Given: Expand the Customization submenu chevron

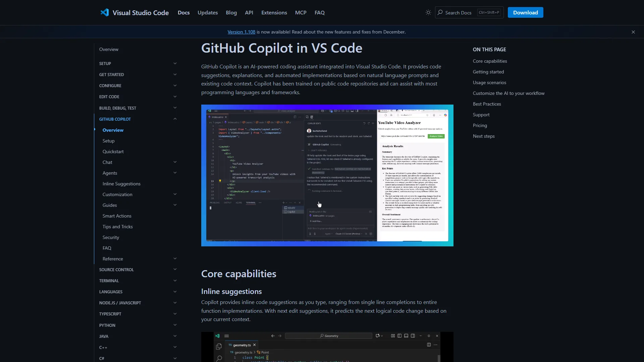Looking at the screenshot, I should tap(175, 194).
